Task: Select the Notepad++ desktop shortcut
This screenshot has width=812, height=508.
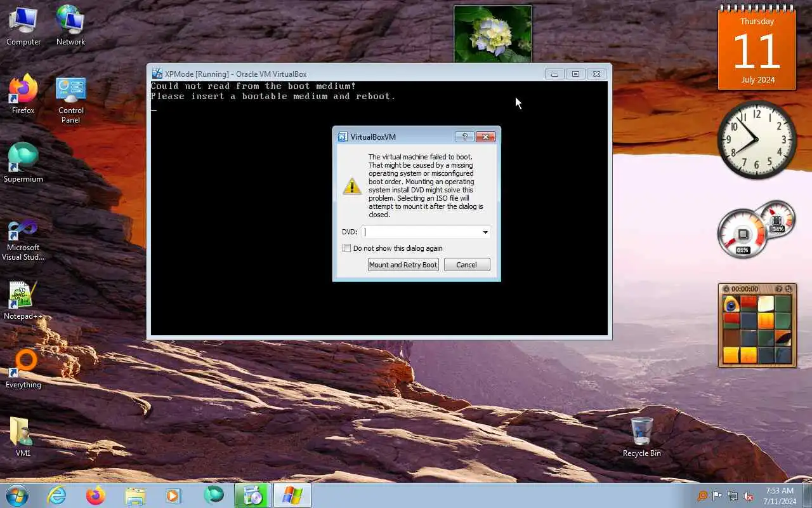Action: [23, 300]
